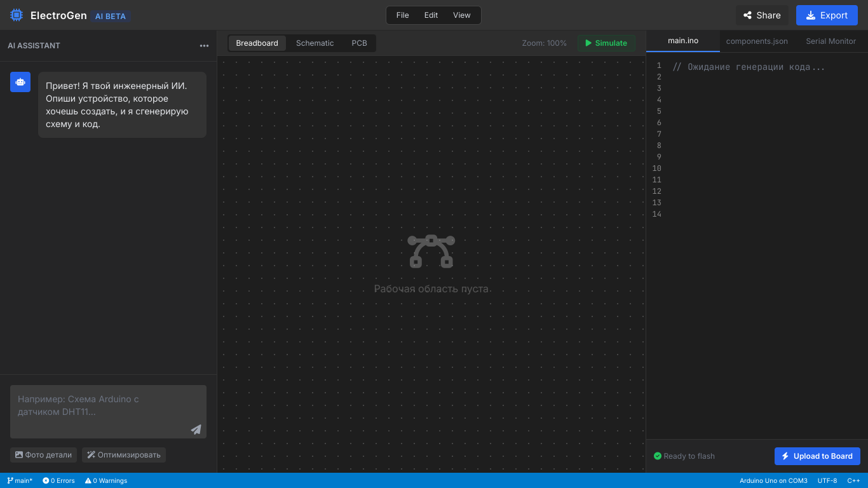Screen dimensions: 868x488
Task: Open the components.json tab
Action: tap(756, 41)
